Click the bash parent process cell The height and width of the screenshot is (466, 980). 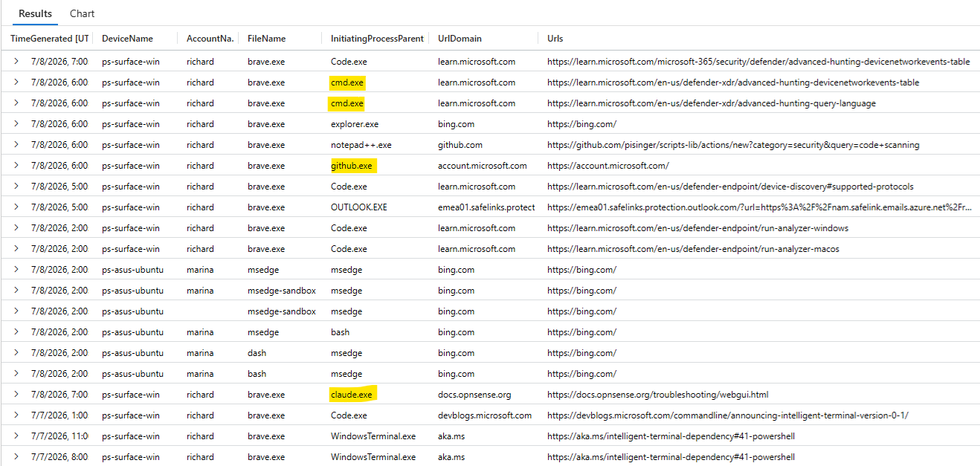(340, 332)
